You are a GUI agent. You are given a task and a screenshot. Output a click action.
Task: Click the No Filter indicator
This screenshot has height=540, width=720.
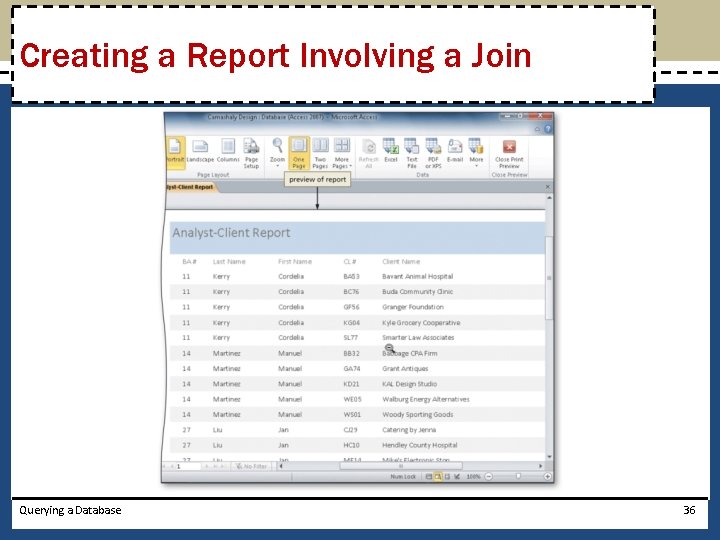point(251,466)
